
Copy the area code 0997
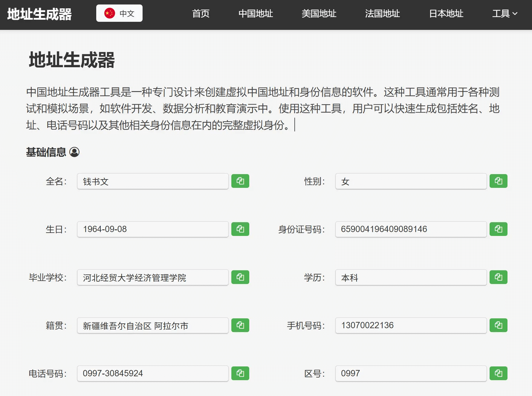498,373
